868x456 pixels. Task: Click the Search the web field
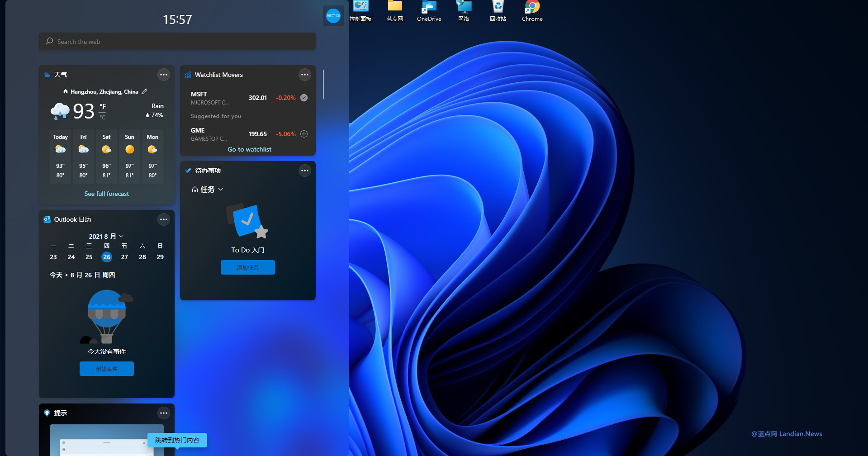coord(177,42)
